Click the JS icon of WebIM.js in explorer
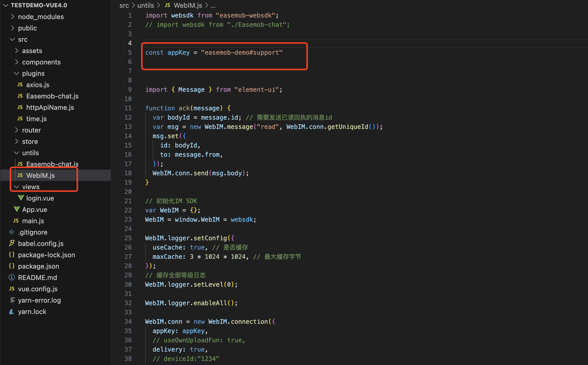The width and height of the screenshot is (588, 365). [20, 175]
